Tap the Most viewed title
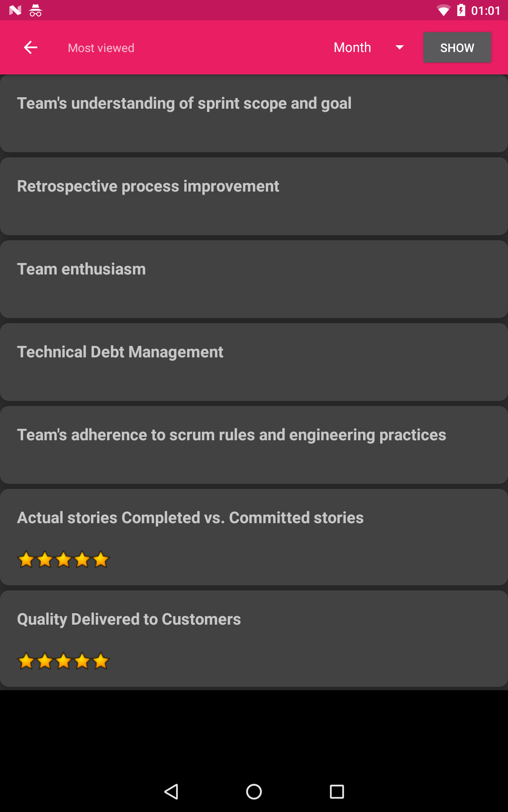This screenshot has height=812, width=508. [x=101, y=47]
